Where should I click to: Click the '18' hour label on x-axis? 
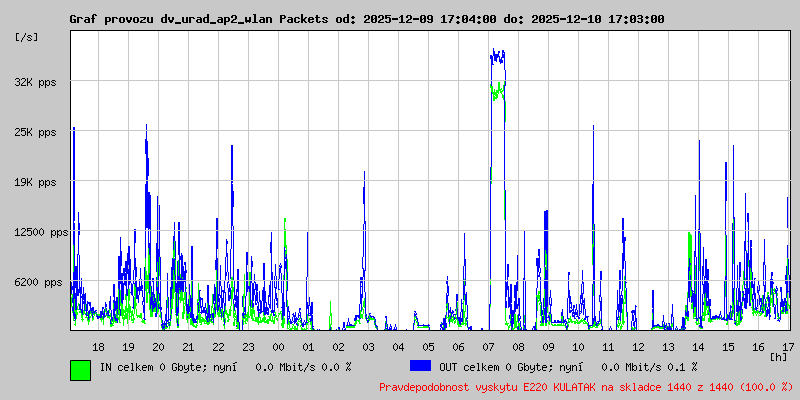[98, 347]
